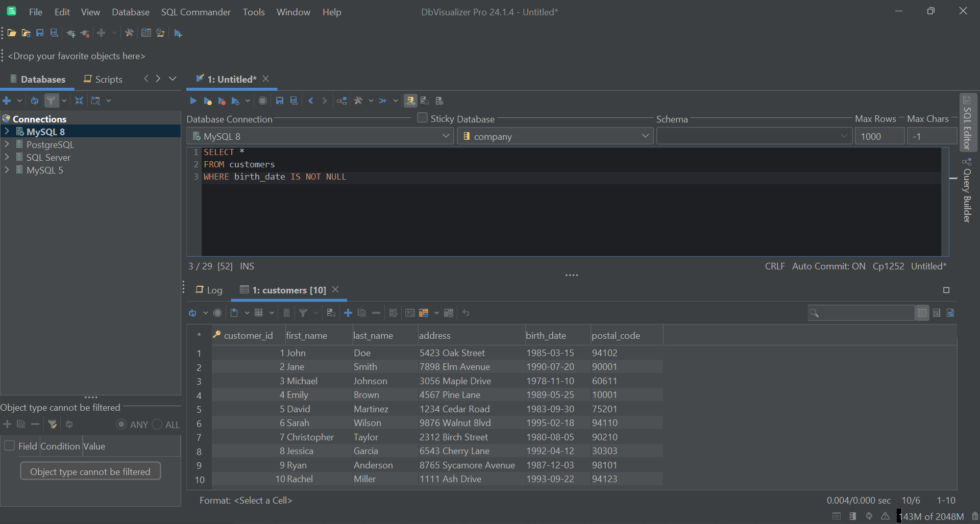
Task: Open the SQL Commander menu
Action: click(195, 12)
